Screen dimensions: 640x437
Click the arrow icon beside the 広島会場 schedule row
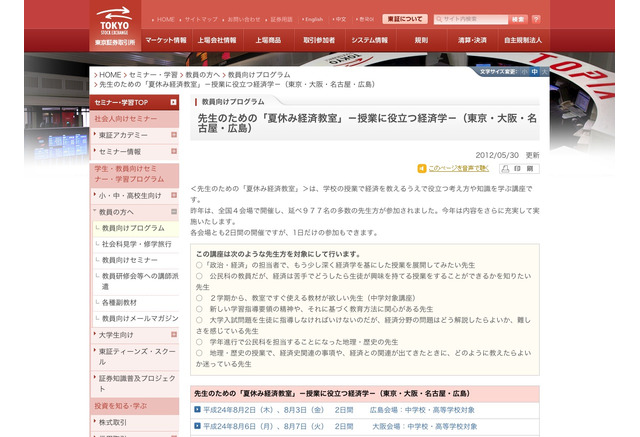click(x=198, y=409)
